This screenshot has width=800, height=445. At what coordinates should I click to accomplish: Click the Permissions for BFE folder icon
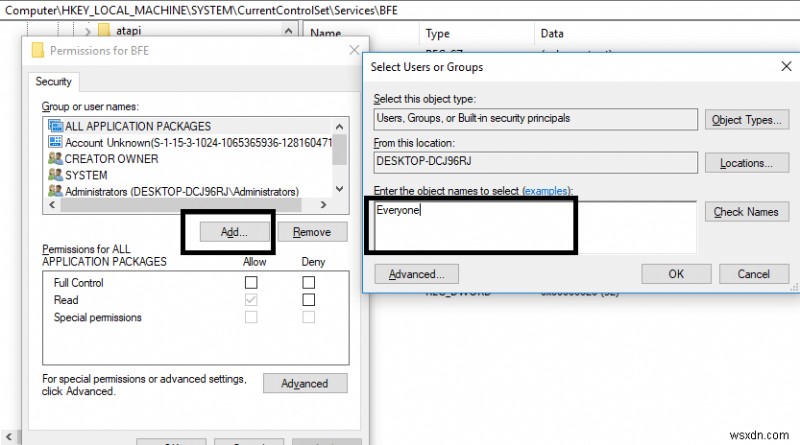[38, 50]
